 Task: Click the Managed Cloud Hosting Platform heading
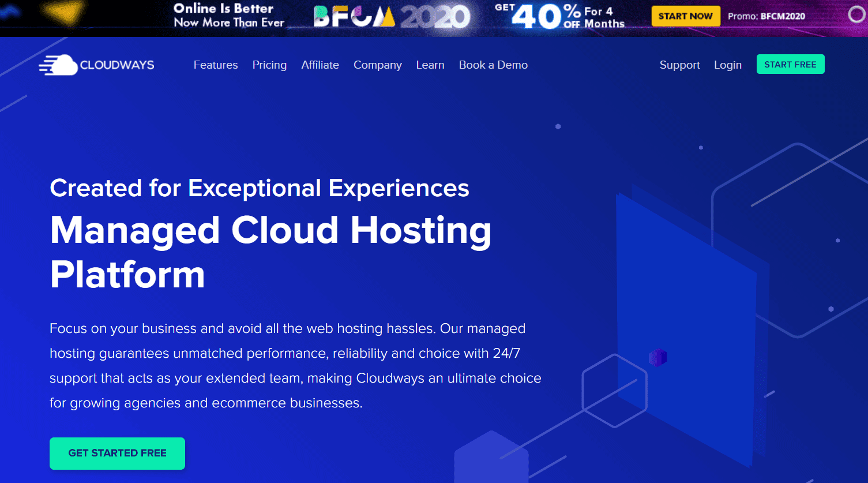pyautogui.click(x=270, y=252)
